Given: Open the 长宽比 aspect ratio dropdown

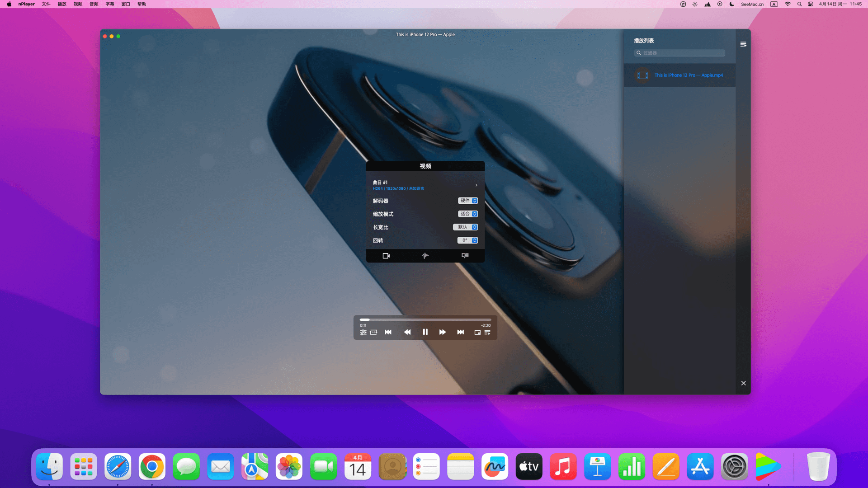Looking at the screenshot, I should 466,227.
